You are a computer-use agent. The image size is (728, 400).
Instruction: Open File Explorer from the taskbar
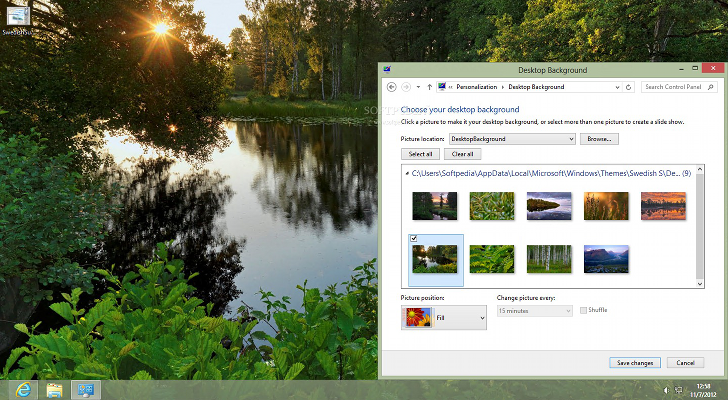click(54, 390)
